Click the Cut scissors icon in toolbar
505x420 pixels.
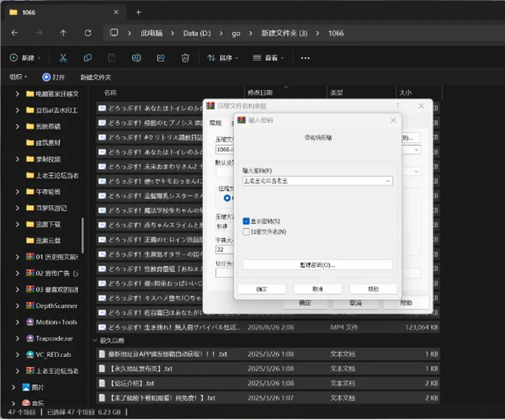click(x=63, y=58)
